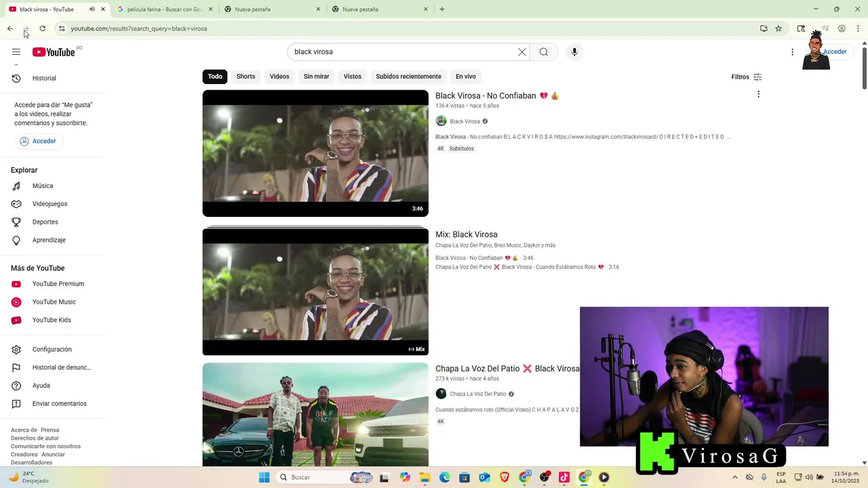Open the Mix: Black Virosa thumbnail
The height and width of the screenshot is (488, 868).
click(315, 291)
